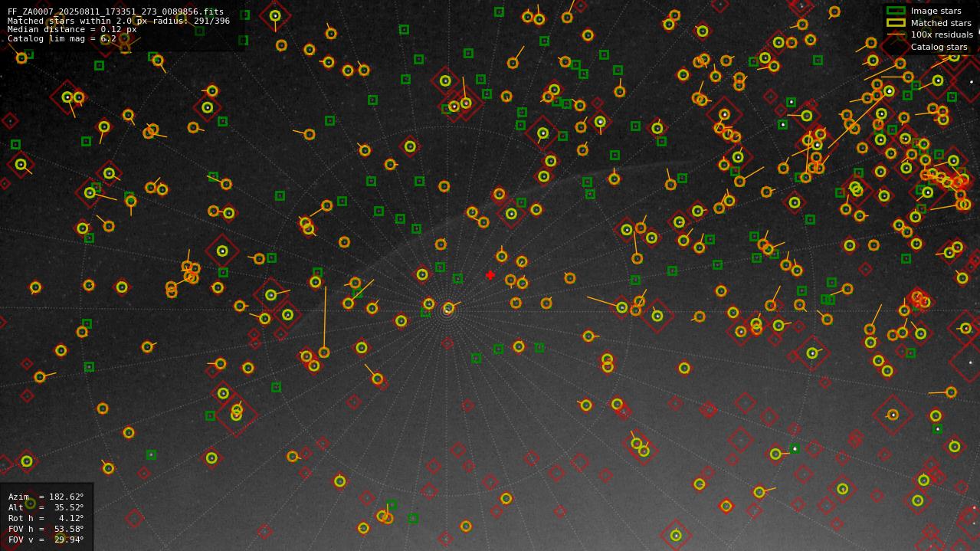Click the 'Image stars' legend label
The image size is (980, 551).
[936, 11]
